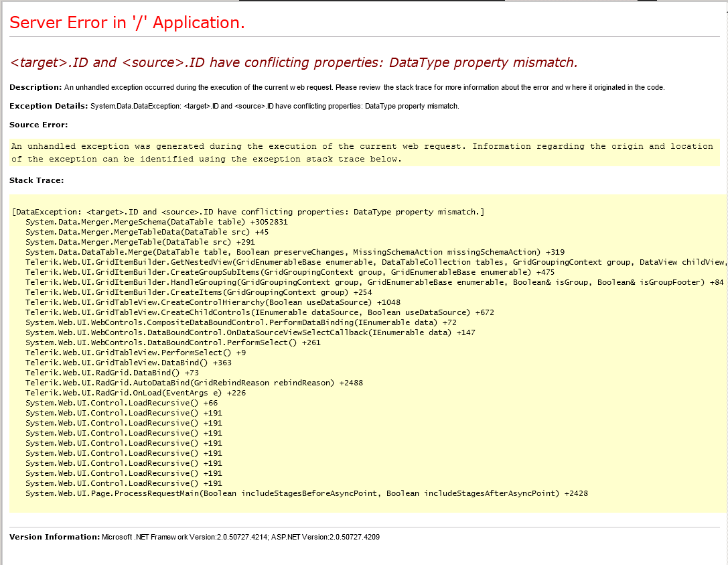The image size is (728, 565).
Task: Click the GridItemBuilder.CreateItems +254 line
Action: pyautogui.click(x=198, y=292)
